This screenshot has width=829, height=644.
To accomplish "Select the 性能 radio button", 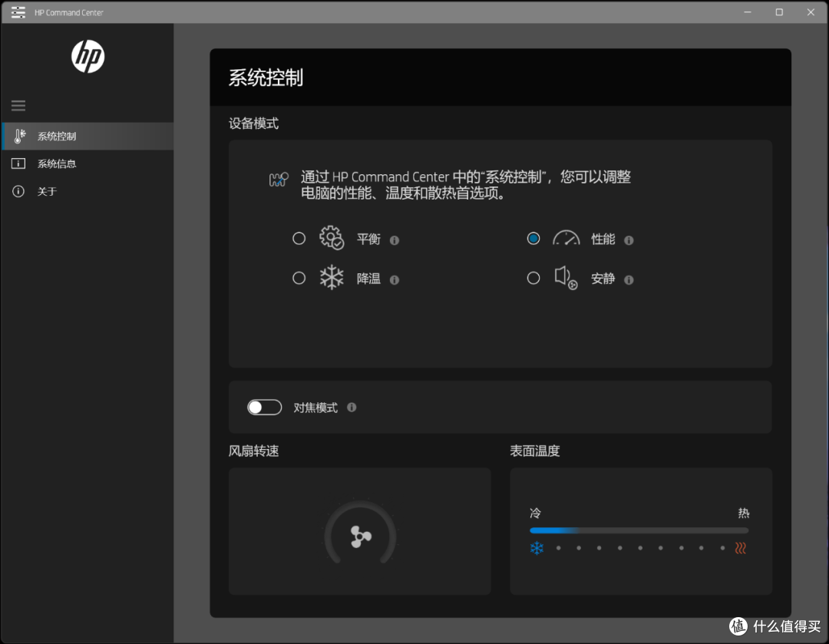I will tap(533, 239).
